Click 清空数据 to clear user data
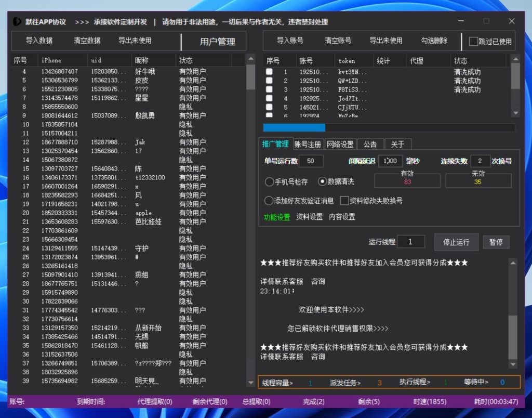The width and height of the screenshot is (532, 418). click(87, 41)
